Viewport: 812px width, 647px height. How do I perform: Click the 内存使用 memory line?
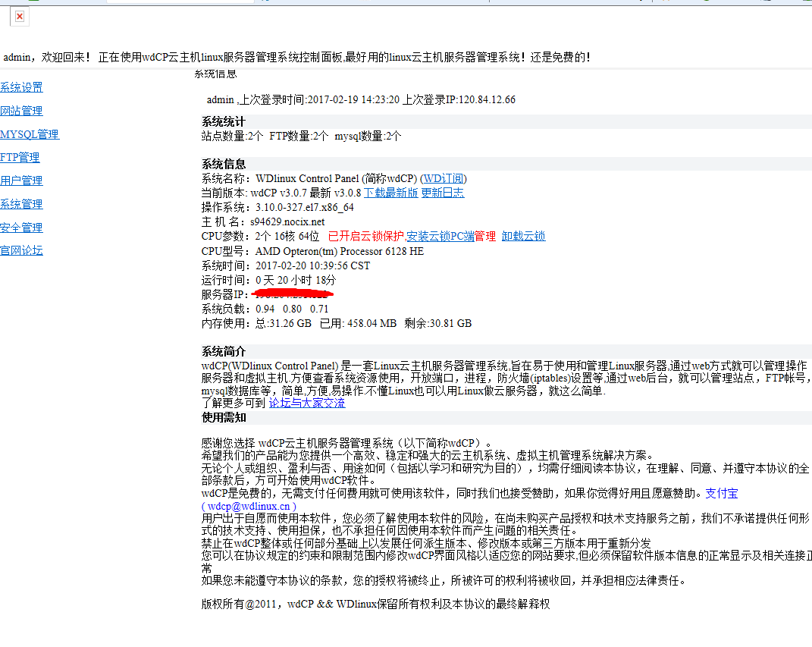click(337, 323)
